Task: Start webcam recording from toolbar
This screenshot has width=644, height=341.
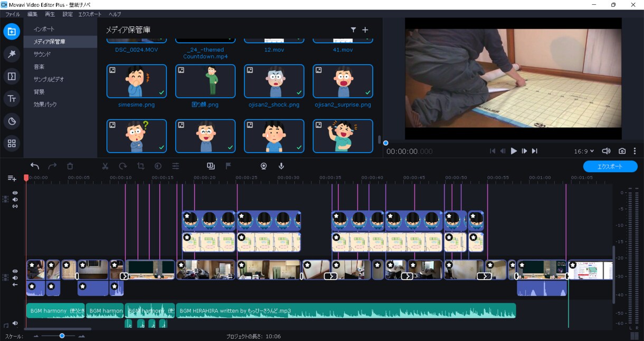Action: [263, 166]
